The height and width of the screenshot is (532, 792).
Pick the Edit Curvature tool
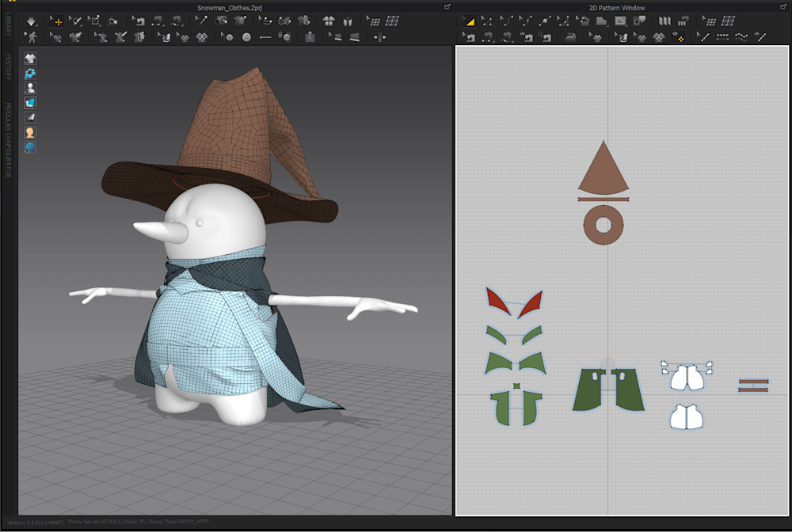point(507,21)
